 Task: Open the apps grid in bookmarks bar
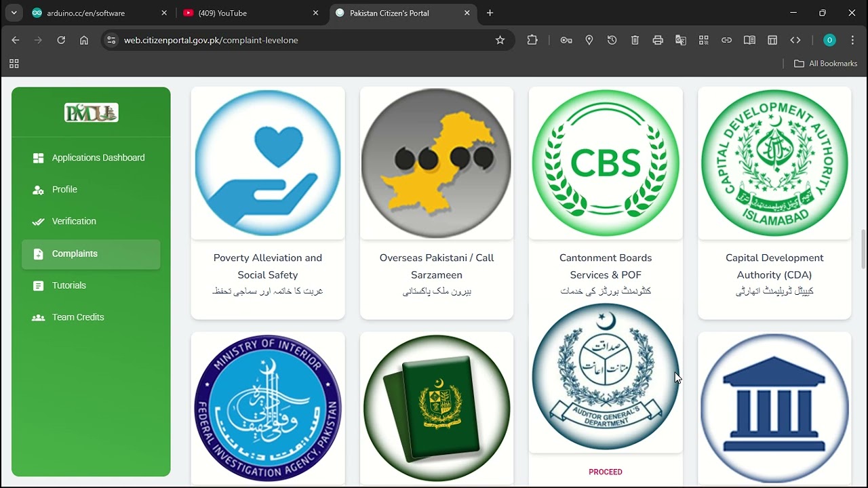point(14,64)
